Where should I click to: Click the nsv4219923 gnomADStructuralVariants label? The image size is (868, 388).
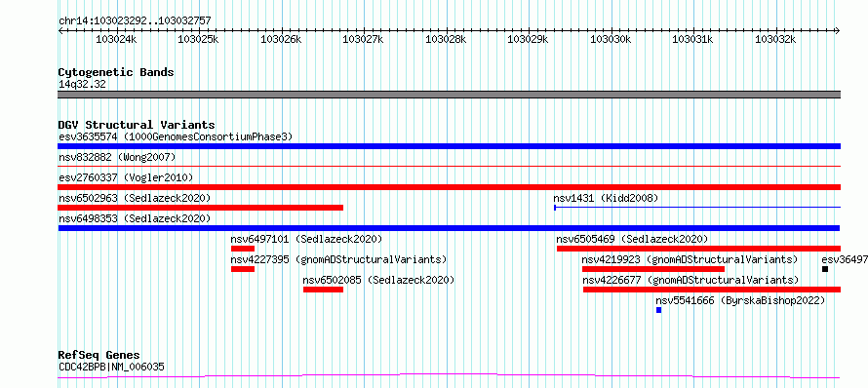tap(690, 259)
